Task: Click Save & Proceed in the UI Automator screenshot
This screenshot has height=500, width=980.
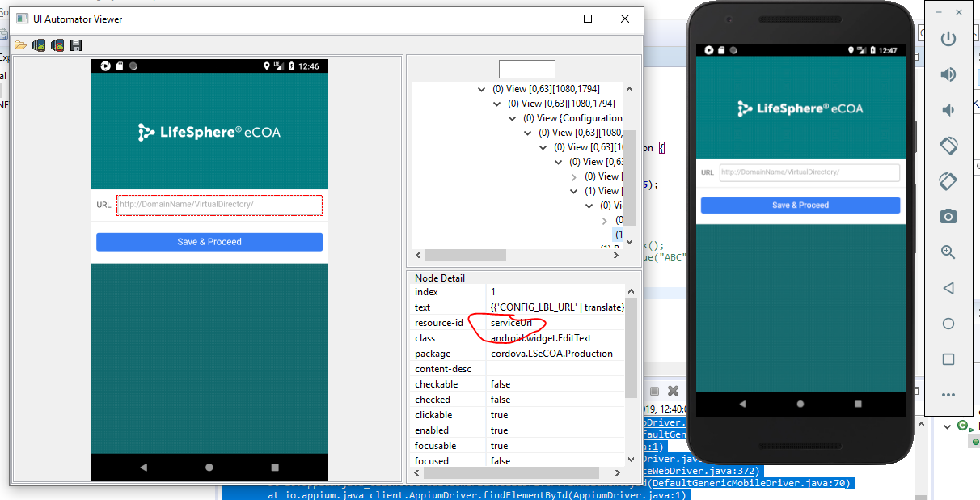Action: pos(209,242)
